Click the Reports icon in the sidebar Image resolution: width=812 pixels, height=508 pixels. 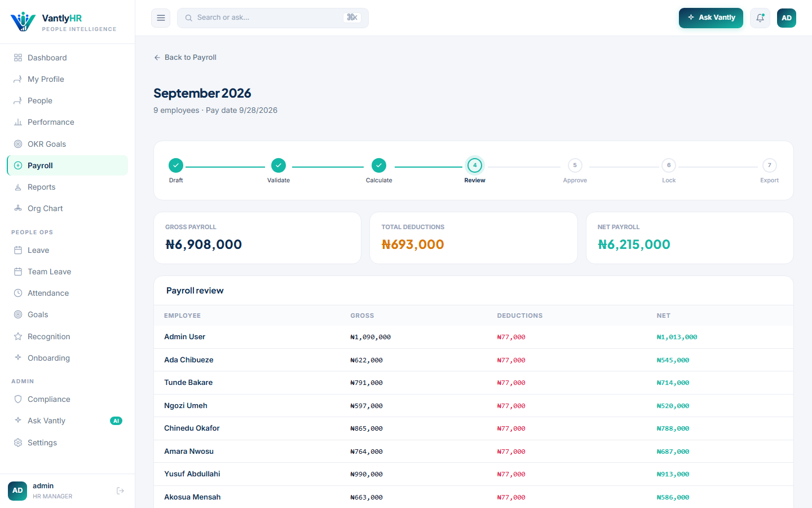pos(18,187)
